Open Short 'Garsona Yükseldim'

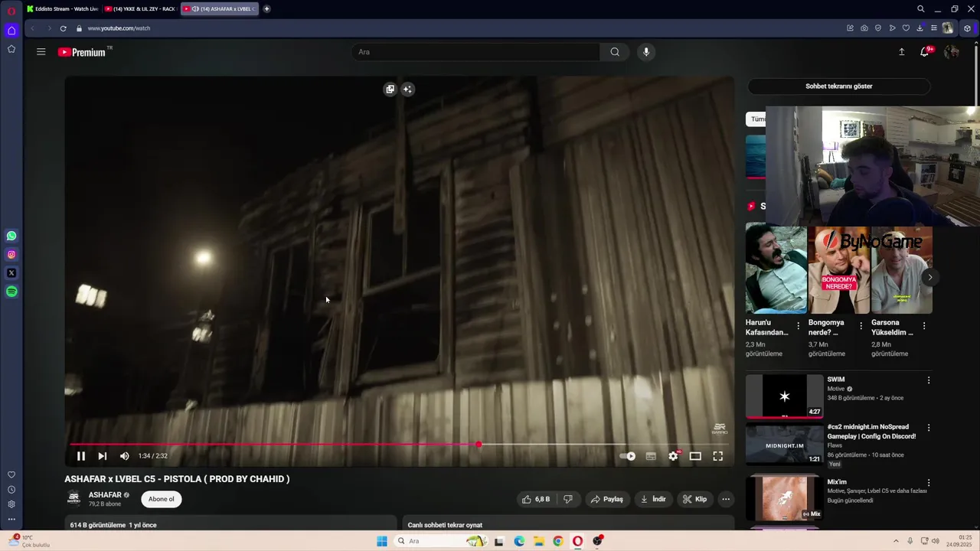[901, 269]
